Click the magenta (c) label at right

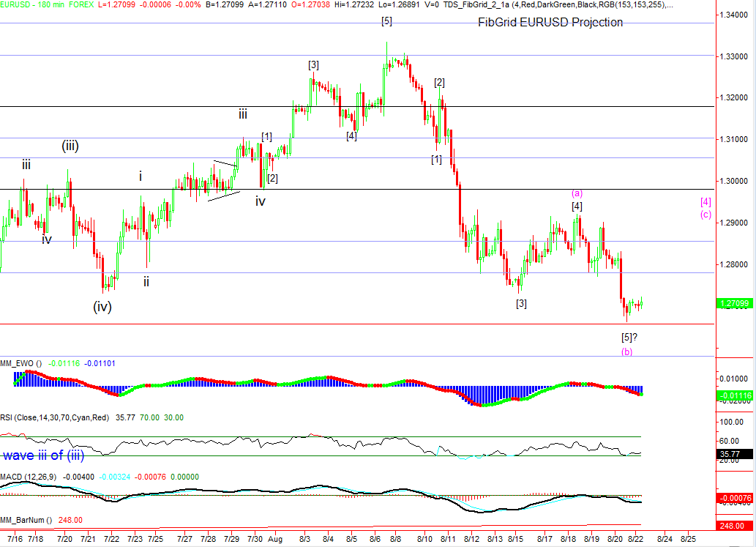click(706, 215)
